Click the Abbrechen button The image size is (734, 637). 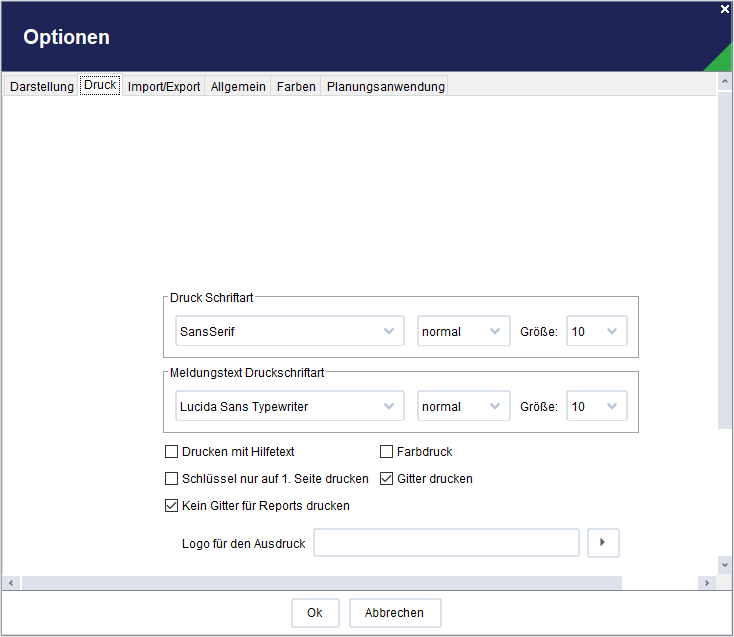pos(395,613)
